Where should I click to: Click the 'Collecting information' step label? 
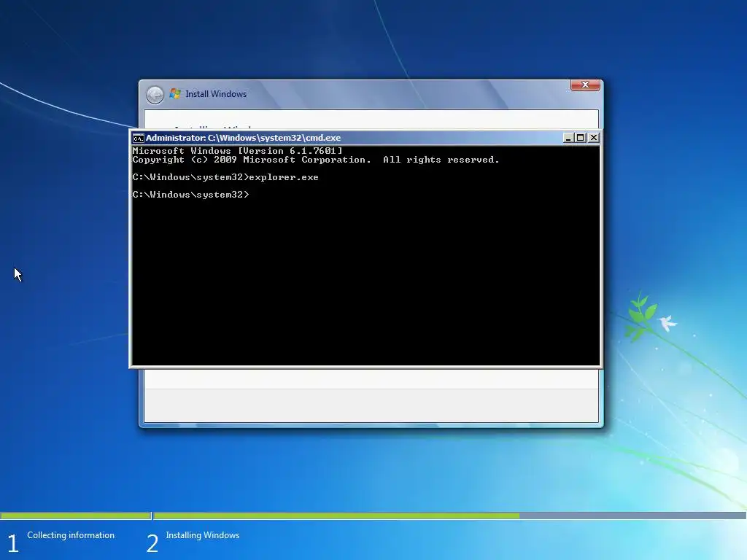[x=71, y=535]
